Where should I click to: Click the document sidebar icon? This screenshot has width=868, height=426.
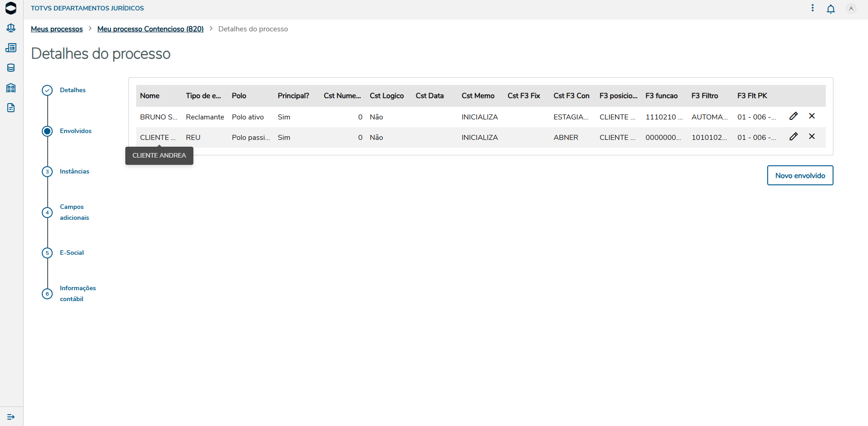[x=11, y=108]
